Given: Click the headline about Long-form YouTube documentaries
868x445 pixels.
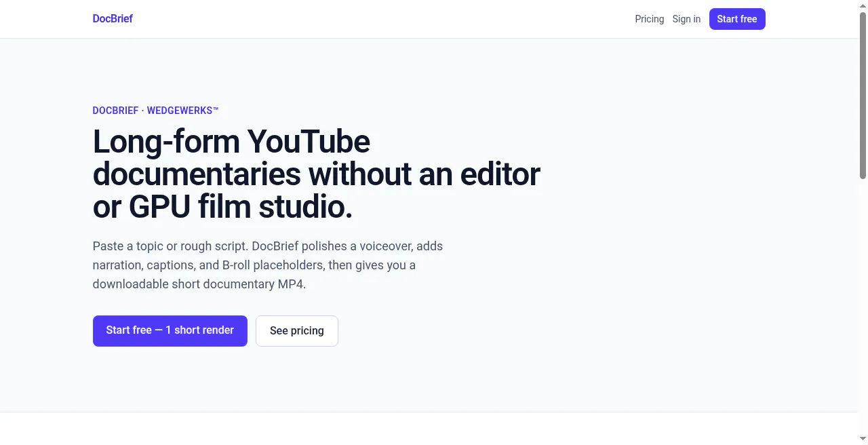Looking at the screenshot, I should [317, 174].
